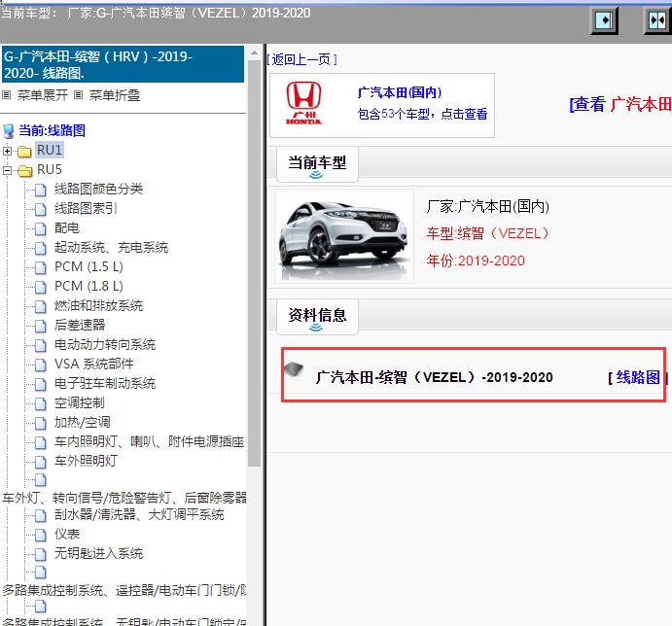
Task: Select PCM (1.5 L) in the tree
Action: [x=88, y=267]
